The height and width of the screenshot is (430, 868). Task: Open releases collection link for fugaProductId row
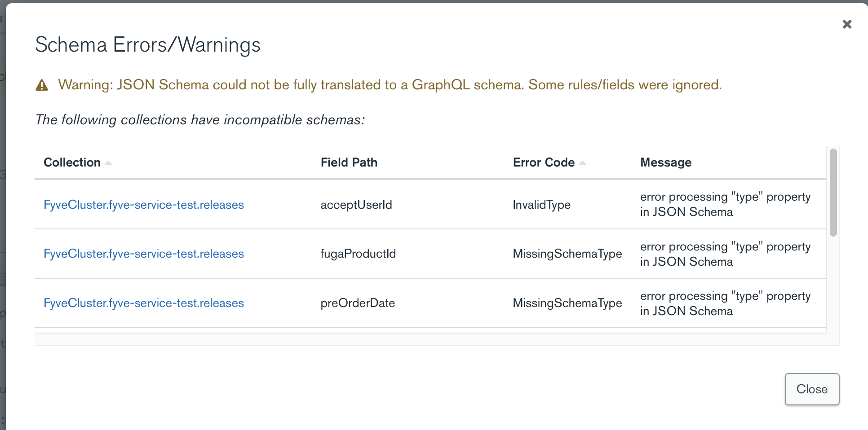coord(144,254)
